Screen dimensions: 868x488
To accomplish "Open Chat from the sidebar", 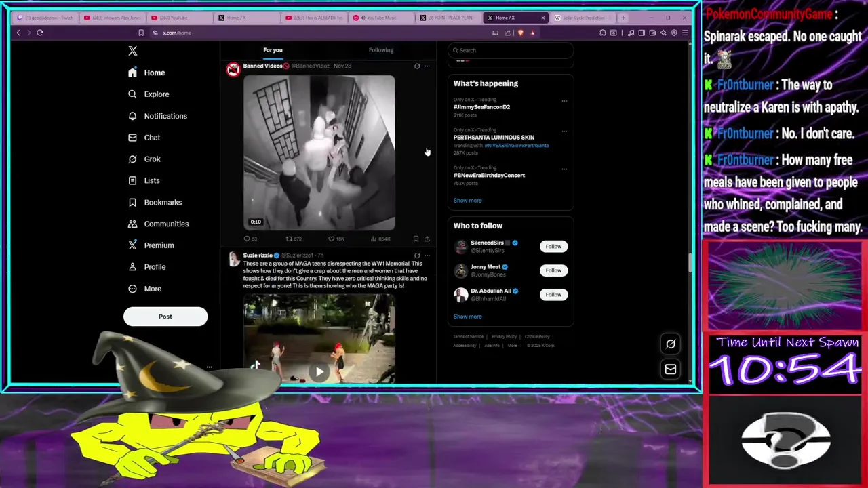I will [x=144, y=138].
